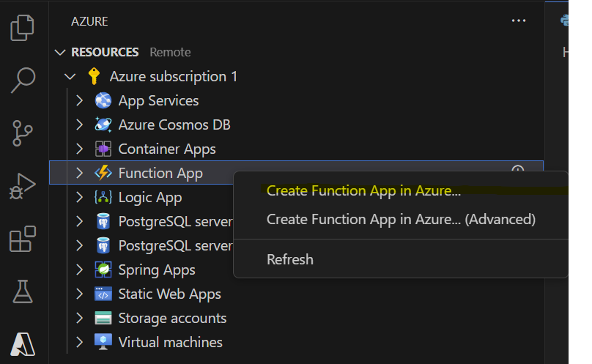Open the Run and Debug view

click(x=22, y=186)
